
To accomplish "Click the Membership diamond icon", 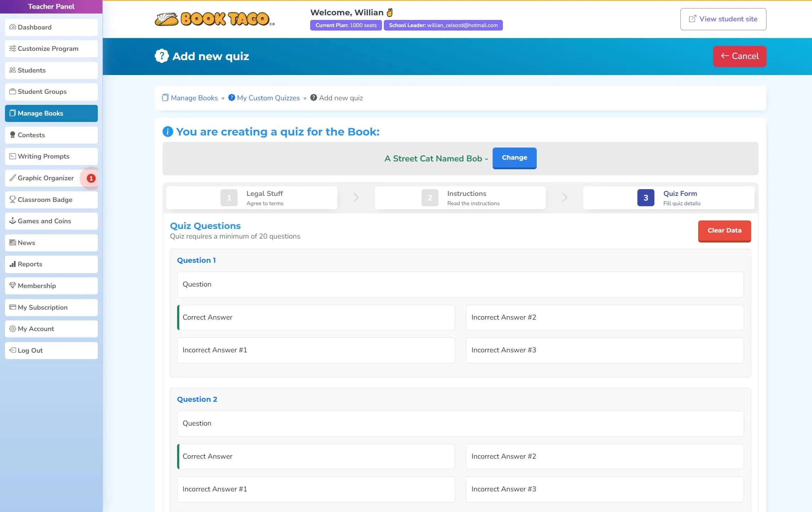I will click(12, 286).
